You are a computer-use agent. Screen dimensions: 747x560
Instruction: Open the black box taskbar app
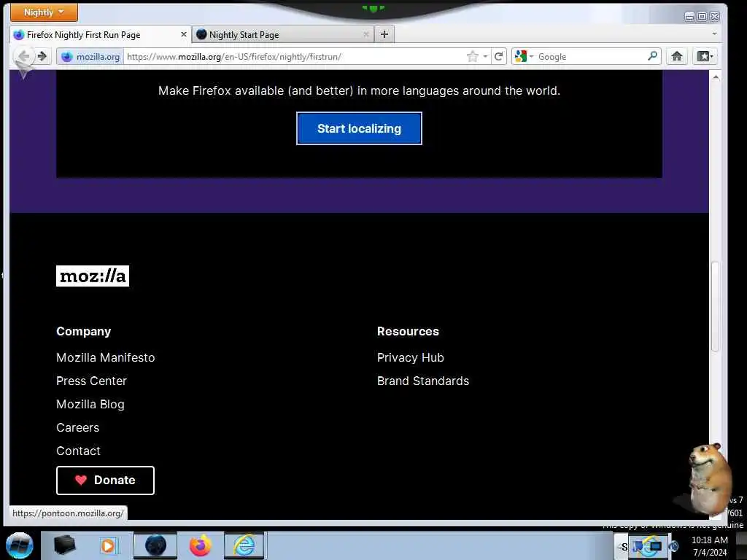[65, 545]
